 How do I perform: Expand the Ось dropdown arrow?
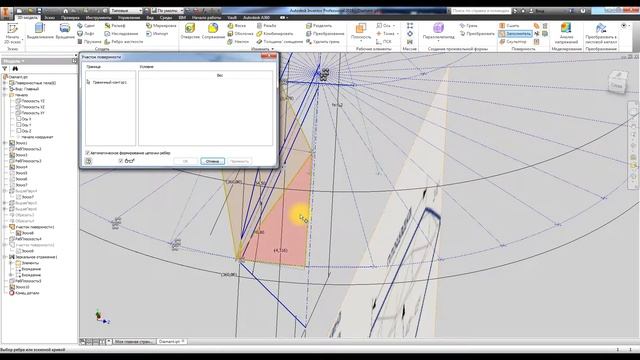coord(394,26)
